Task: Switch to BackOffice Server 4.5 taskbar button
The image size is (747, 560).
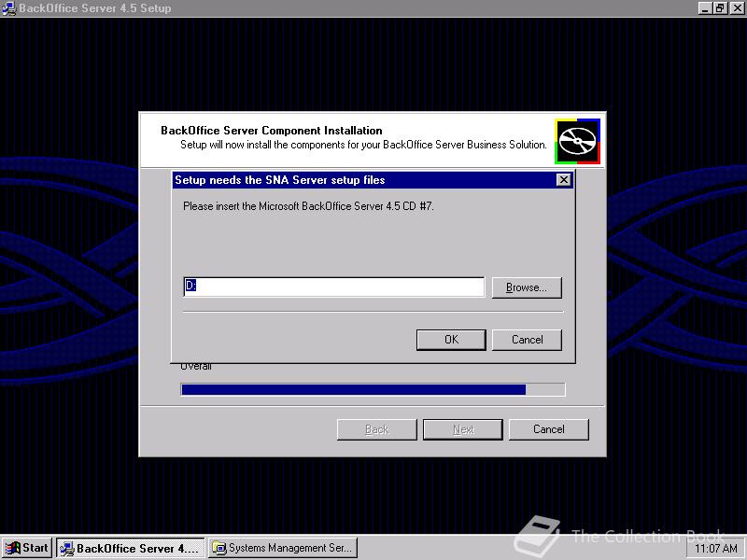Action: 131,548
